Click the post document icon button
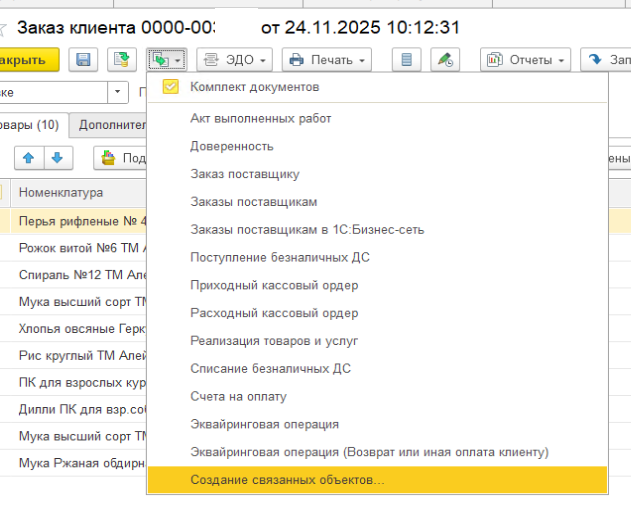631x529 pixels. (122, 60)
